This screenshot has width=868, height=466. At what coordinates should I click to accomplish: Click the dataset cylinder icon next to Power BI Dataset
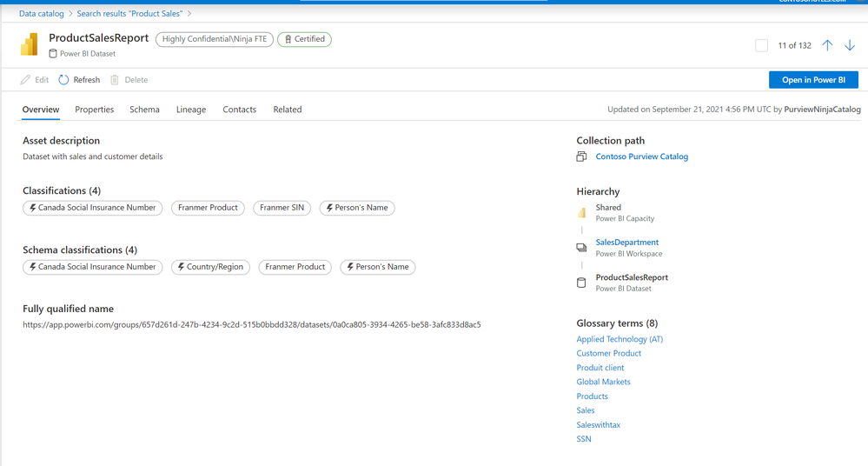click(x=53, y=54)
